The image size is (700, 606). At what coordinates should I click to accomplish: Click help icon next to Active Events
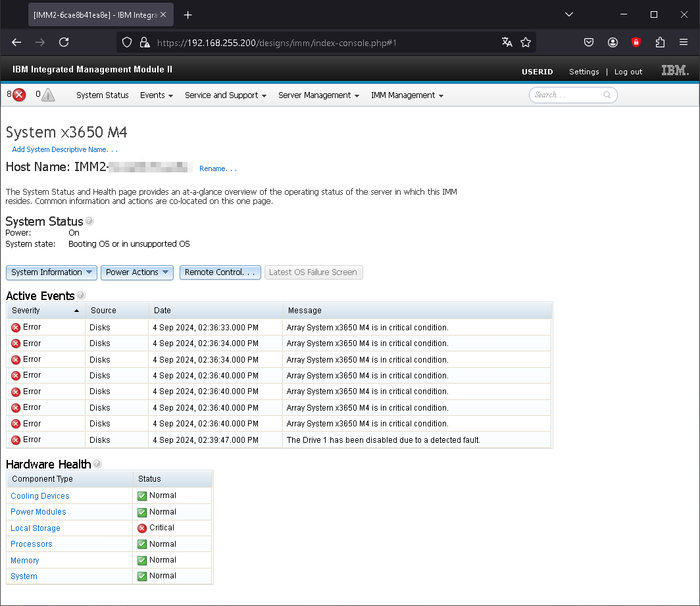click(81, 295)
